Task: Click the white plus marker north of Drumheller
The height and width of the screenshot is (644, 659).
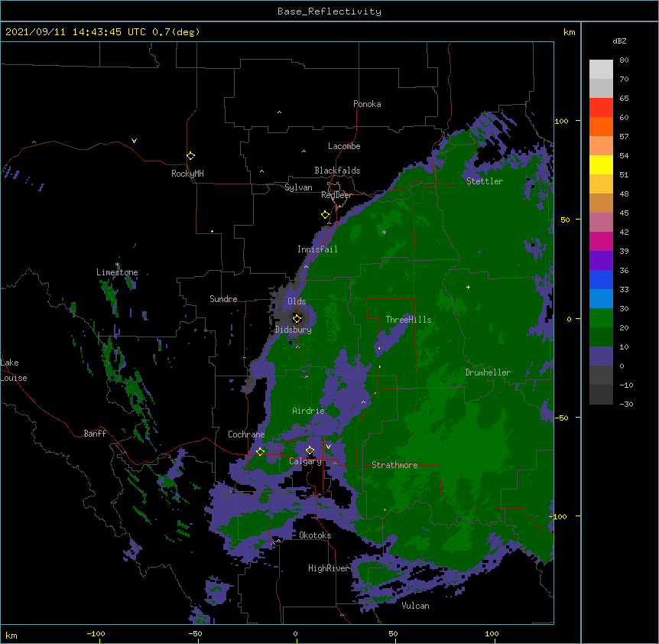Action: [468, 287]
